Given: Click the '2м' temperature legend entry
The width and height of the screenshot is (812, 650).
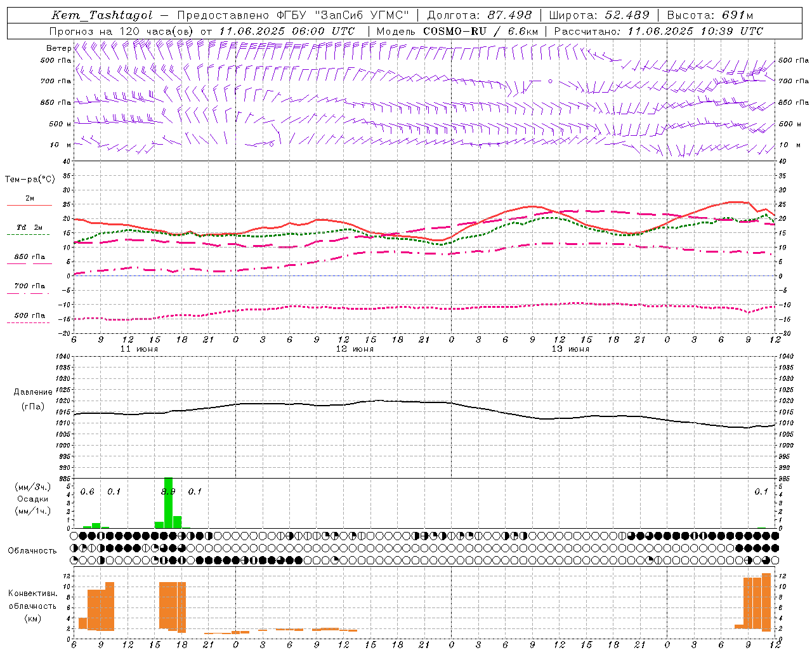Looking at the screenshot, I should 29,199.
